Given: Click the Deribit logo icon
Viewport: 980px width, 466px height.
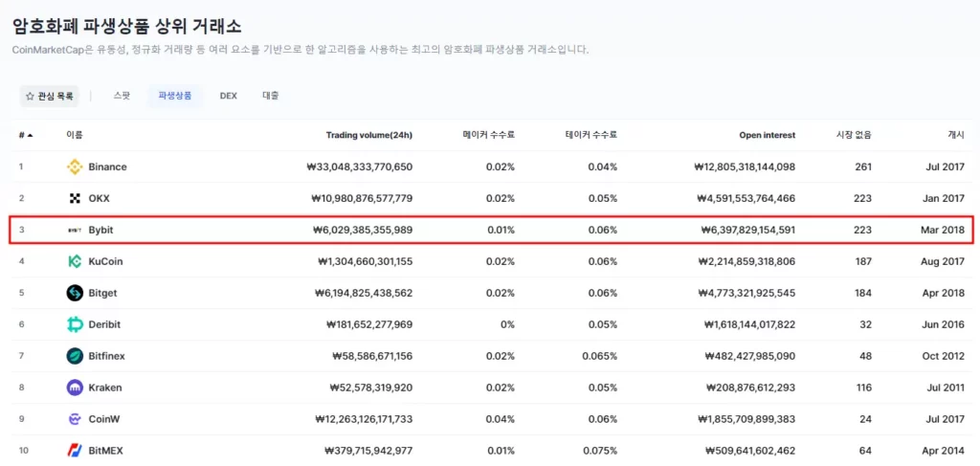Looking at the screenshot, I should coord(75,324).
